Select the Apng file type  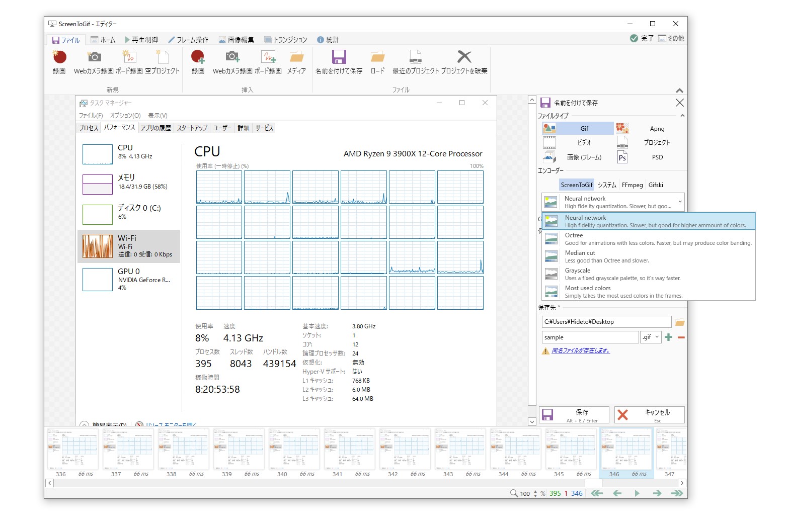click(650, 128)
